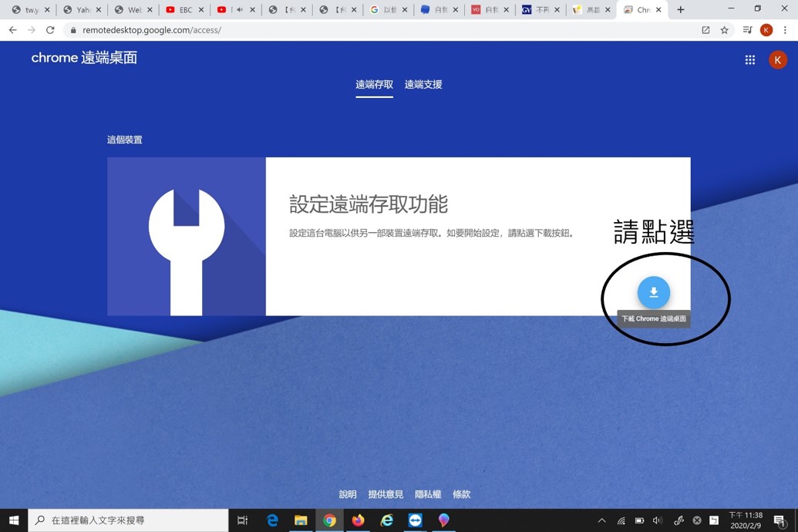Open the network icon in the system tray

(621, 520)
